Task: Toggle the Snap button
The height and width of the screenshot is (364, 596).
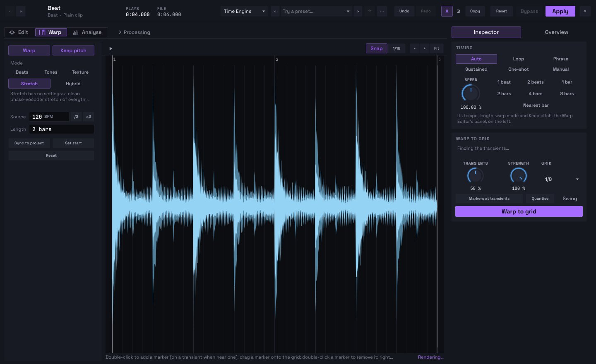Action: [377, 49]
